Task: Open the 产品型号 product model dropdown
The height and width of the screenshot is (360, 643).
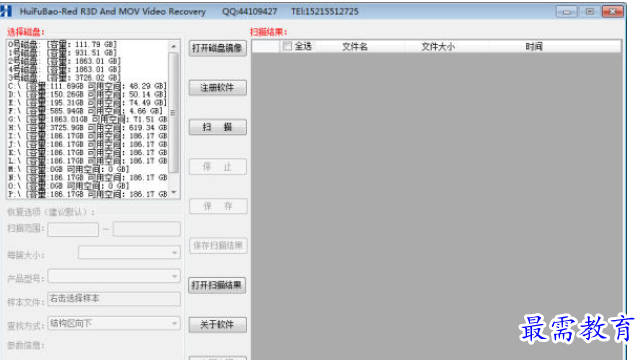Action: pyautogui.click(x=114, y=276)
